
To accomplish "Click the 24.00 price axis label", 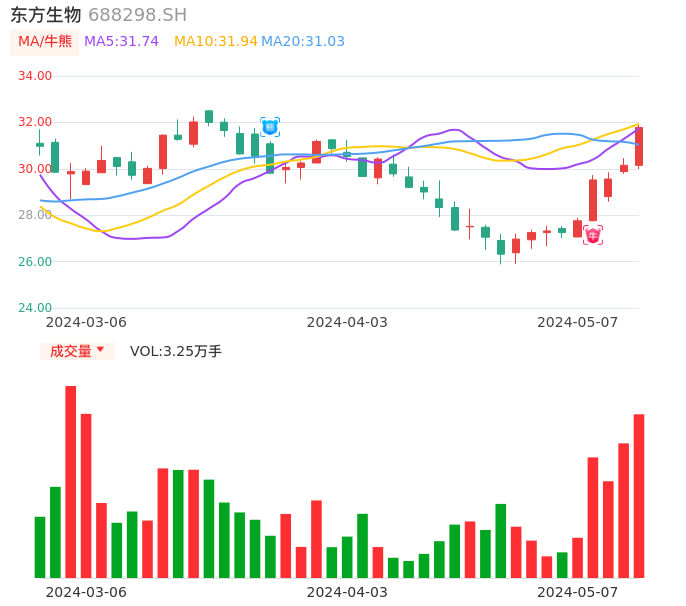I will tap(35, 308).
